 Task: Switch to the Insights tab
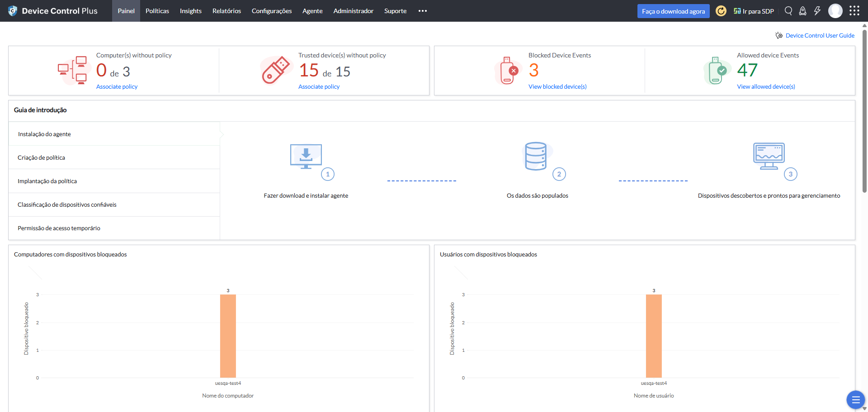click(191, 11)
